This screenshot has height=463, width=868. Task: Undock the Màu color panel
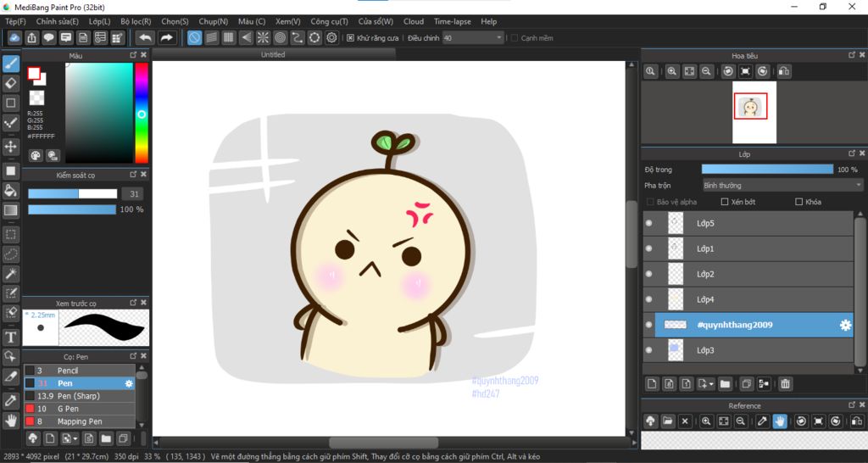click(133, 55)
